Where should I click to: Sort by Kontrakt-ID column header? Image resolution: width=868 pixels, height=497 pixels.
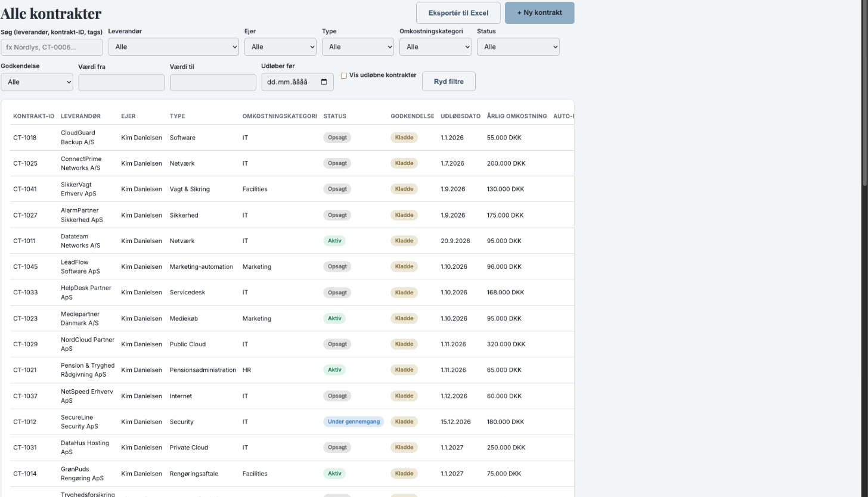[34, 116]
